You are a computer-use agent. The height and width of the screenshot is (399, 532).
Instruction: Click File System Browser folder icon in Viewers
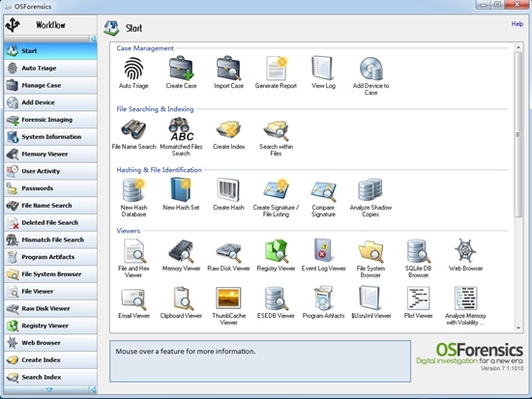(370, 252)
